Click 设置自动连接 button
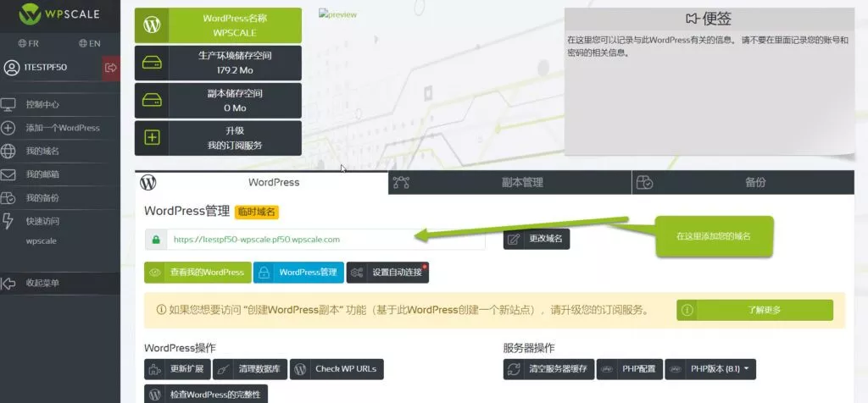Image resolution: width=868 pixels, height=403 pixels. pos(387,273)
